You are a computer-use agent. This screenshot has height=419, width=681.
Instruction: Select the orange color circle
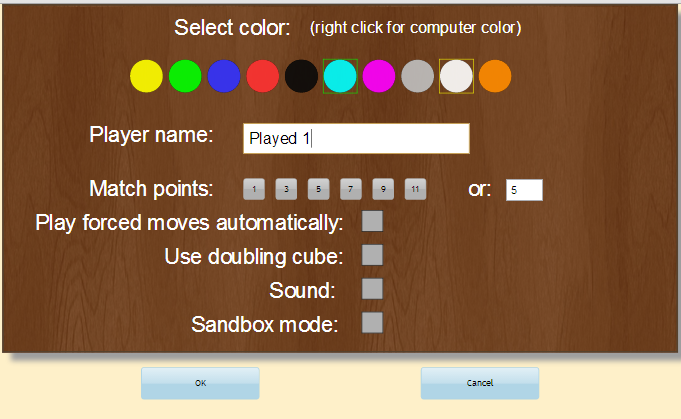click(495, 77)
